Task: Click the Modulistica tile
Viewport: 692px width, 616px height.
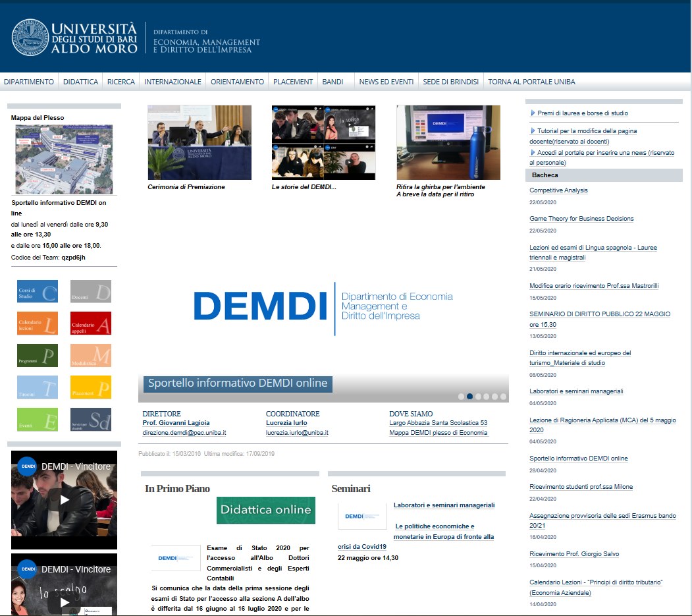Action: coord(90,355)
